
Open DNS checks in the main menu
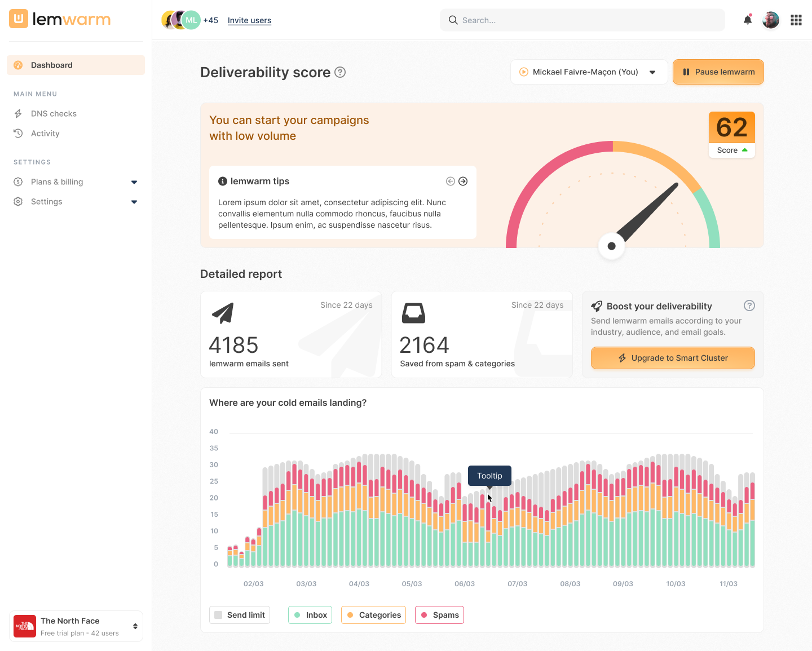[54, 114]
